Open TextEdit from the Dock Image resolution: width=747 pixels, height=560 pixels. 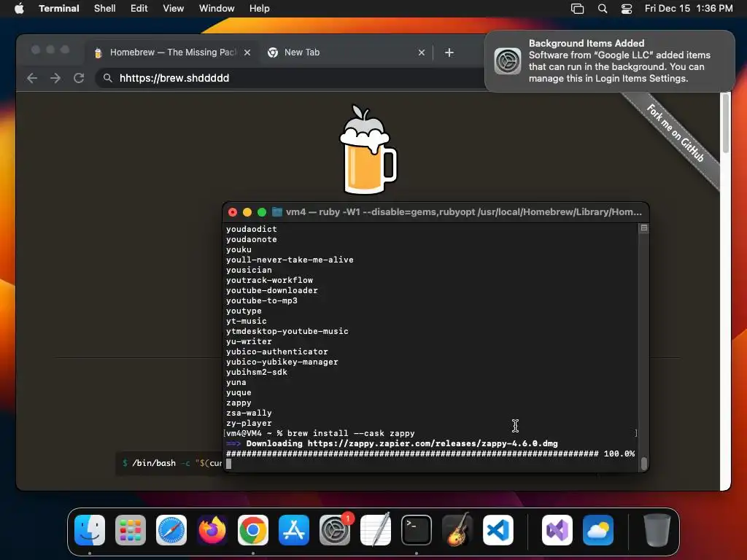pos(376,530)
